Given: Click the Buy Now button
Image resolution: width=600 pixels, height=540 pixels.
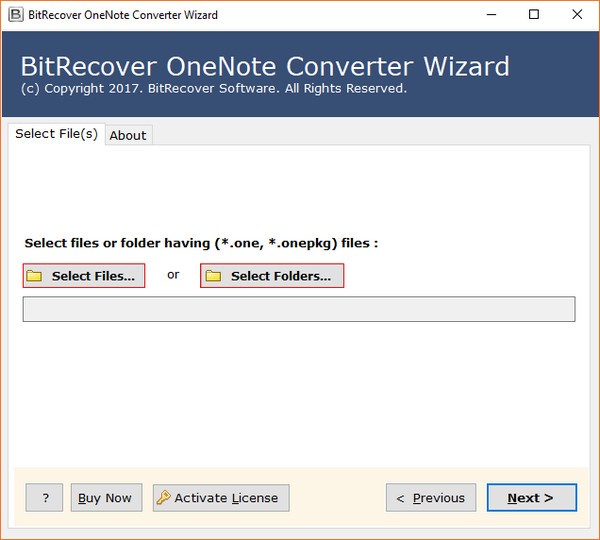Looking at the screenshot, I should pos(106,498).
